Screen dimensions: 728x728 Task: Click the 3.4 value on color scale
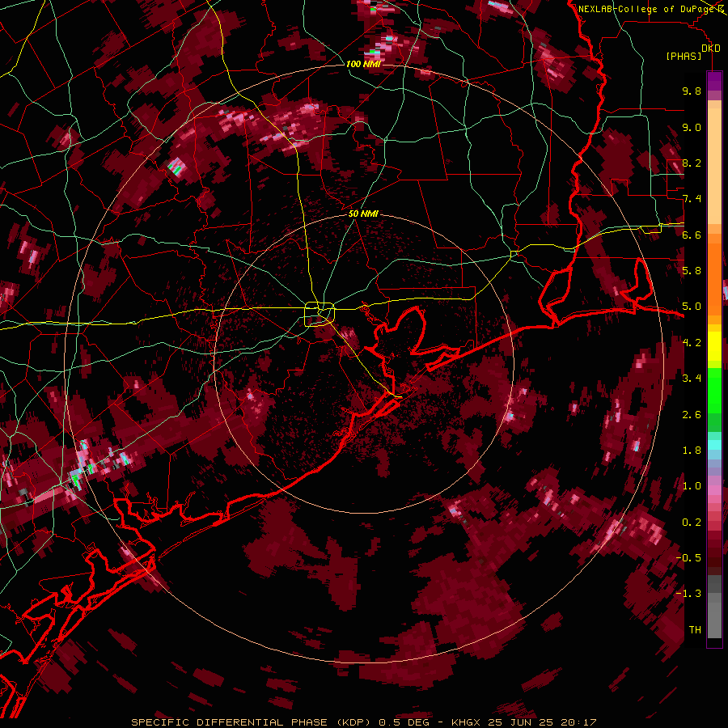click(x=692, y=379)
